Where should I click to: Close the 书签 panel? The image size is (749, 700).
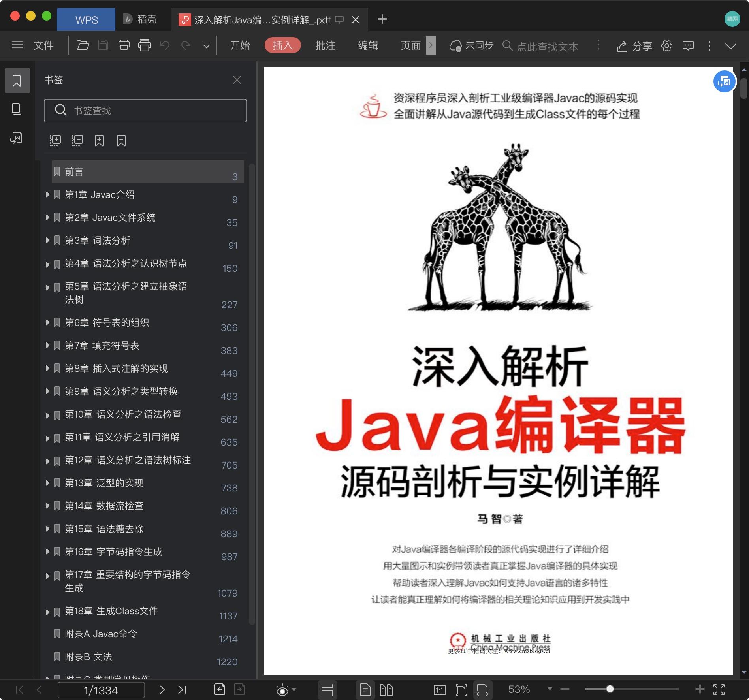tap(237, 80)
